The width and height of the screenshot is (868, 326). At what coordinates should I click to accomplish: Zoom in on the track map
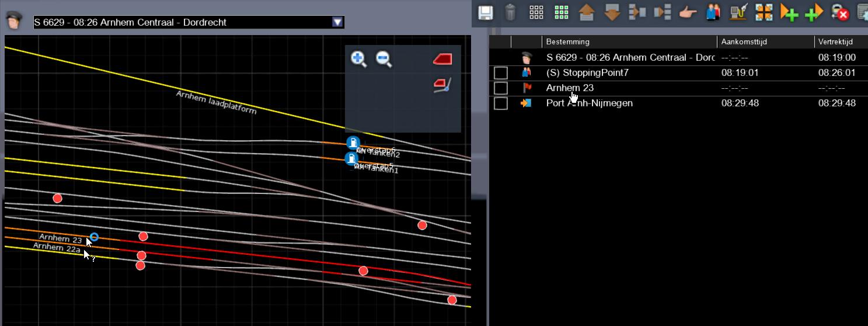358,58
